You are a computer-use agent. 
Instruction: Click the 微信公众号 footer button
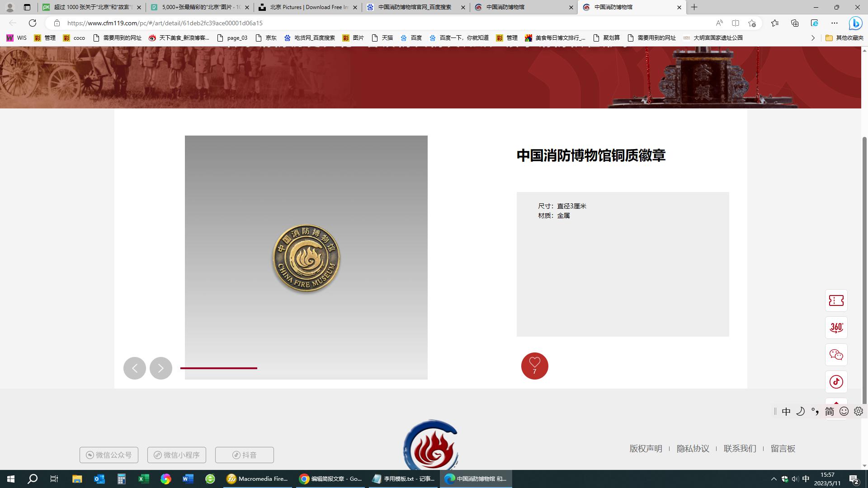click(109, 455)
